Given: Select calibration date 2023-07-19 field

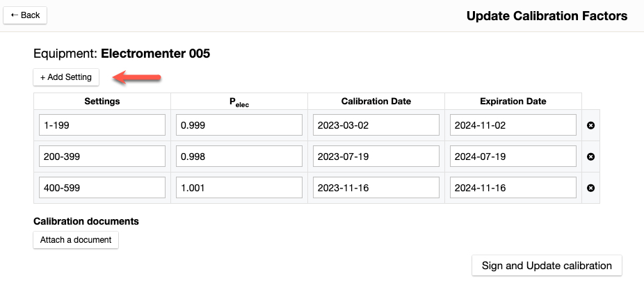Looking at the screenshot, I should point(376,156).
